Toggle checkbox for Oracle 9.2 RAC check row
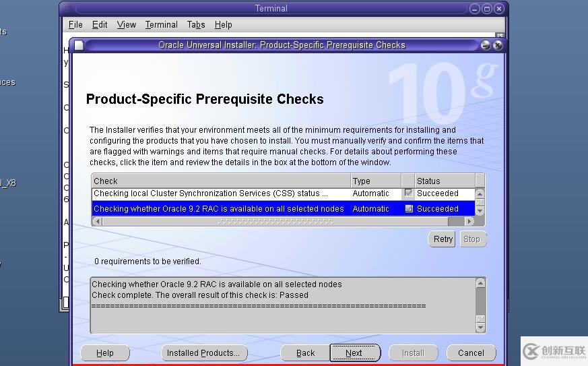Screen dimensions: 588x366 (x=409, y=208)
